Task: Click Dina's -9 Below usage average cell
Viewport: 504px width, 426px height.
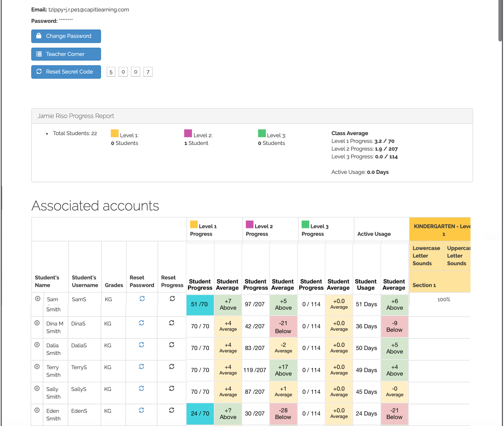Action: (394, 327)
